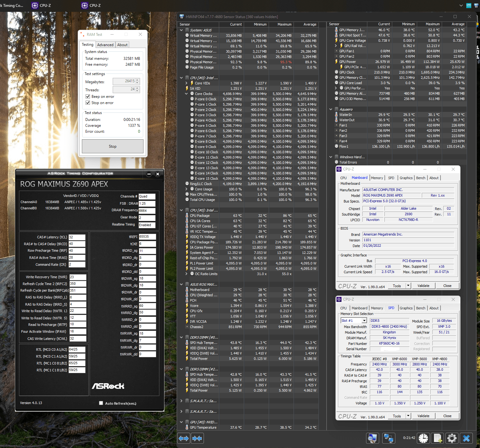Minimize ASRock Timing Configurator round button

[149, 174]
